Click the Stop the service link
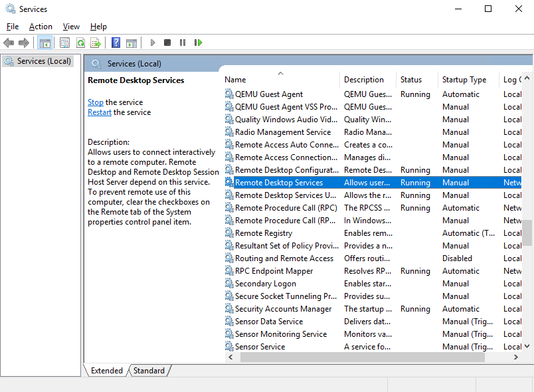 pos(96,102)
